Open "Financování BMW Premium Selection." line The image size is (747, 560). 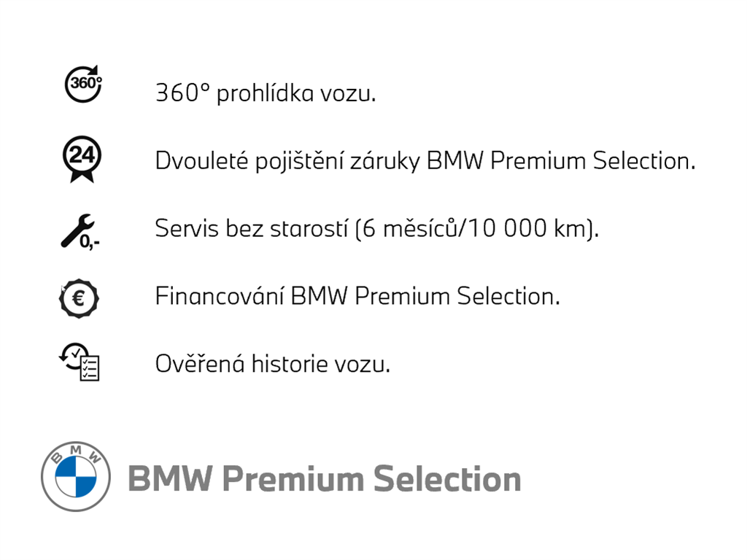click(357, 296)
